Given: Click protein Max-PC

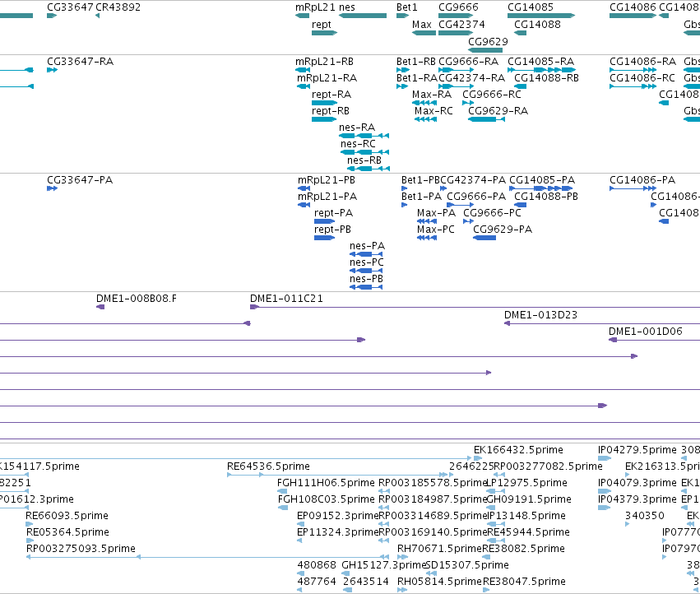Looking at the screenshot, I should click(436, 230).
